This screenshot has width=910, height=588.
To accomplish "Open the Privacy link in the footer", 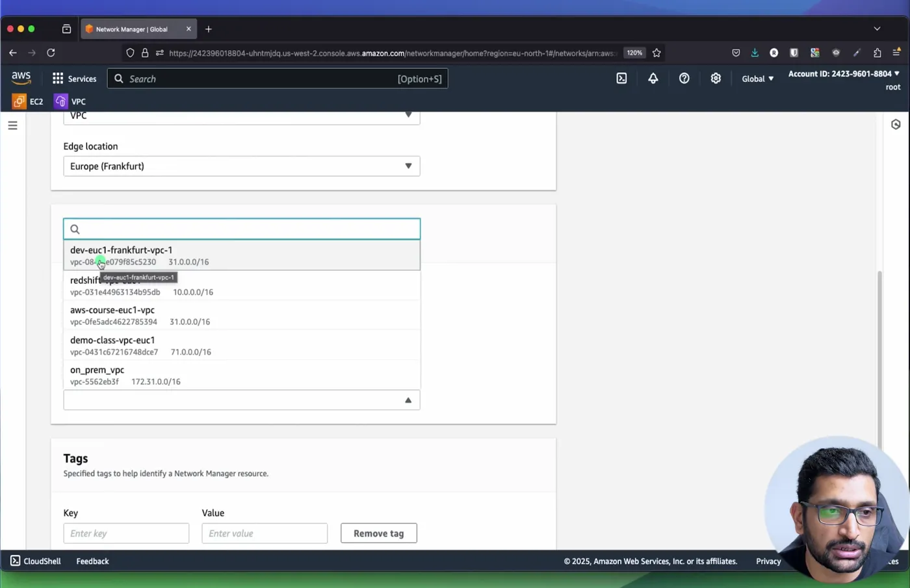I will pyautogui.click(x=768, y=561).
